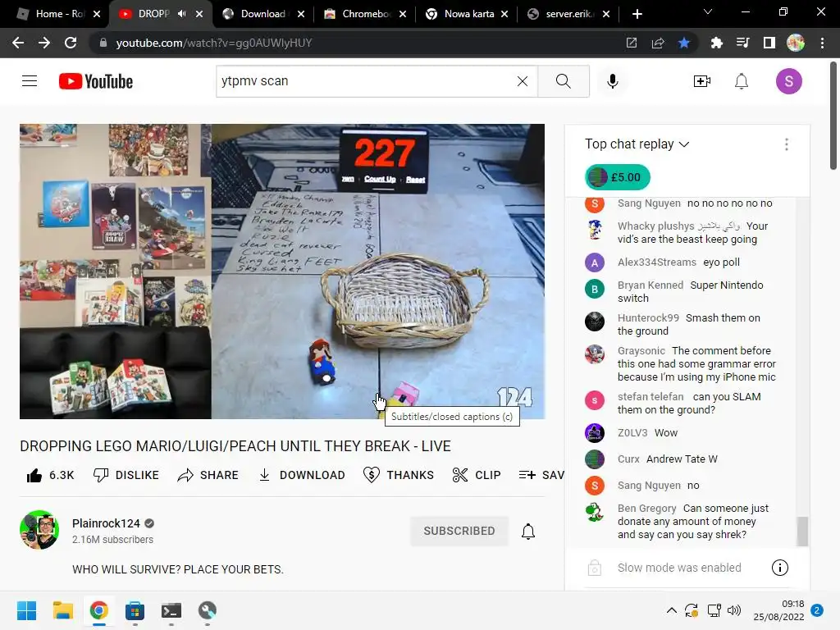The image size is (840, 630).
Task: Click inside the video player
Action: [x=282, y=271]
